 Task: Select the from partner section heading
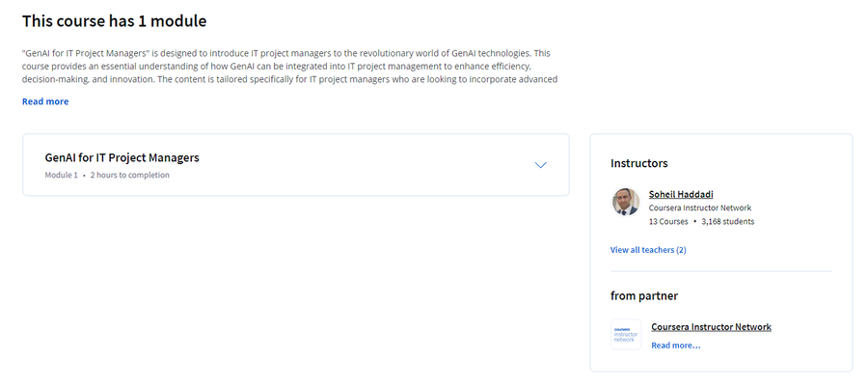(644, 296)
